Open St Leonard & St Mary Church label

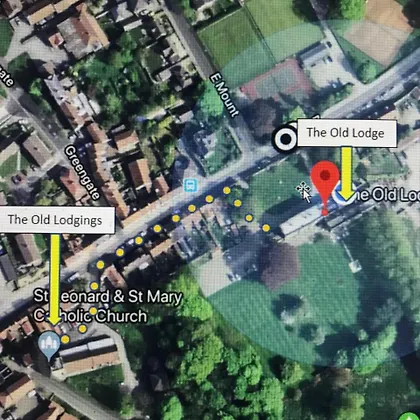[x=108, y=306]
